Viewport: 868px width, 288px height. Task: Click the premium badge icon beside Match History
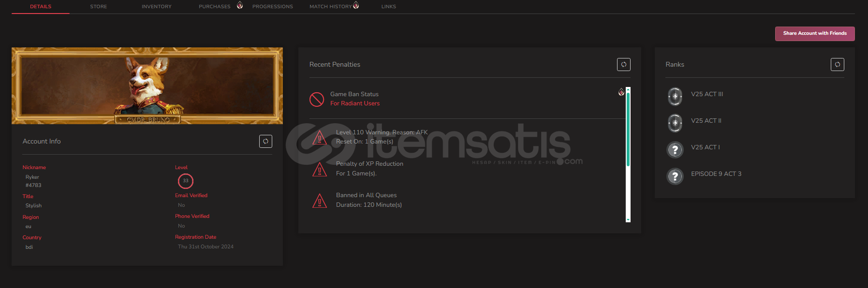click(x=356, y=5)
